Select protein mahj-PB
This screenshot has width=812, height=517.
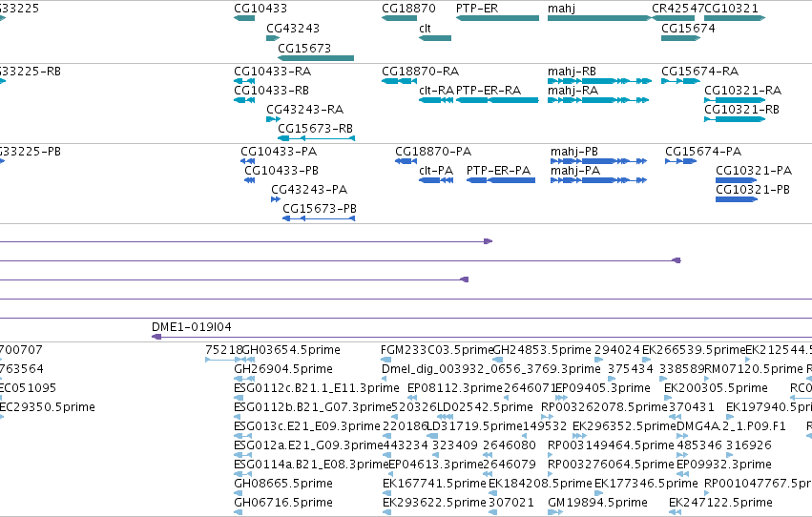pos(598,161)
